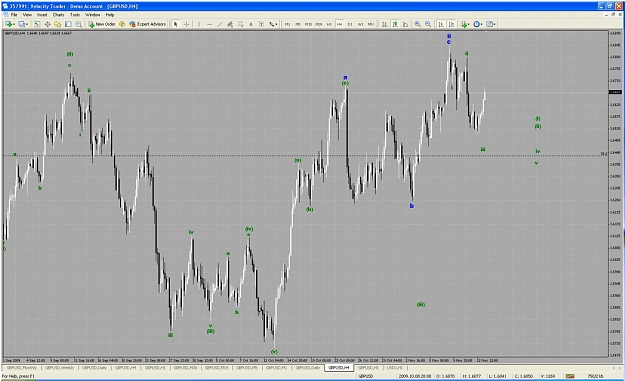The image size is (625, 381).
Task: Toggle the D1 timeframe button
Action: pyautogui.click(x=350, y=24)
